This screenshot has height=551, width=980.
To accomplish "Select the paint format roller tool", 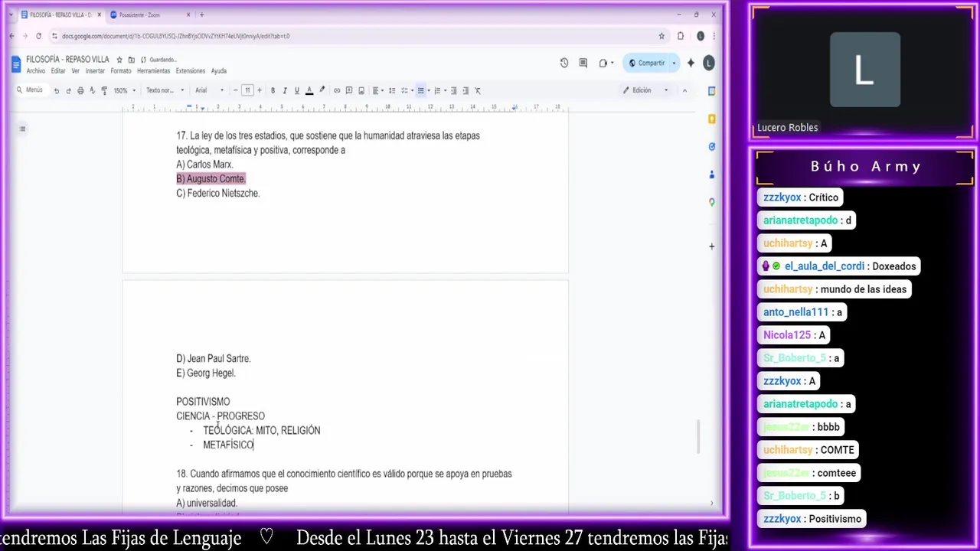I will pyautogui.click(x=104, y=90).
